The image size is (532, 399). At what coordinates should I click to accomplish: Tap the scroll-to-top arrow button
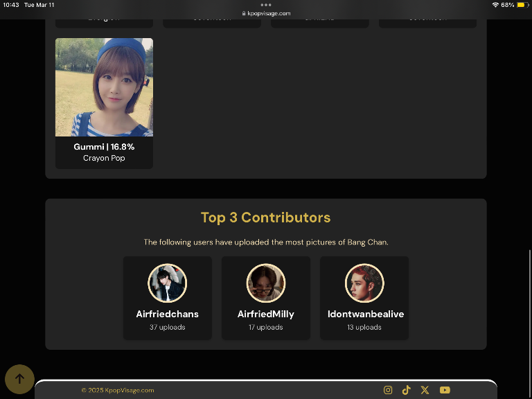click(x=19, y=379)
